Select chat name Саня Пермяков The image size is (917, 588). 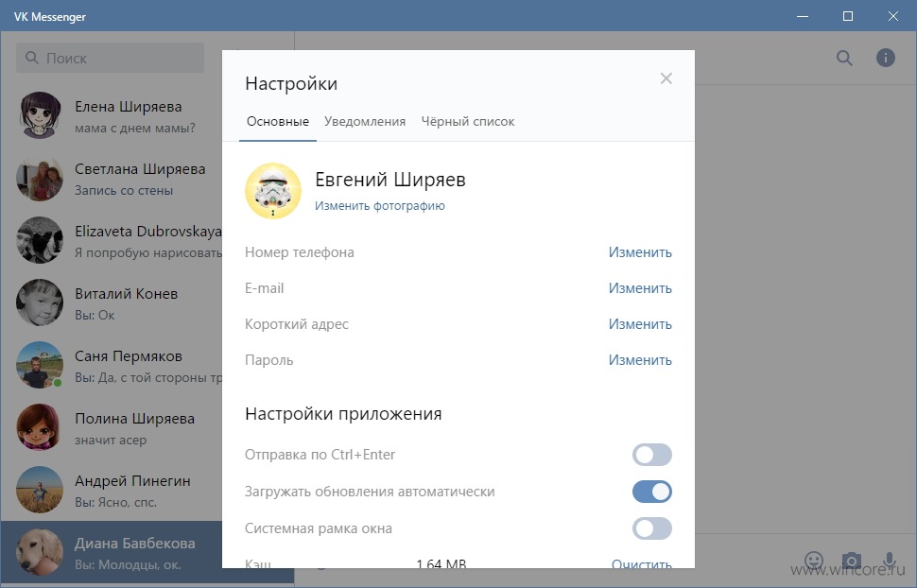(x=129, y=356)
